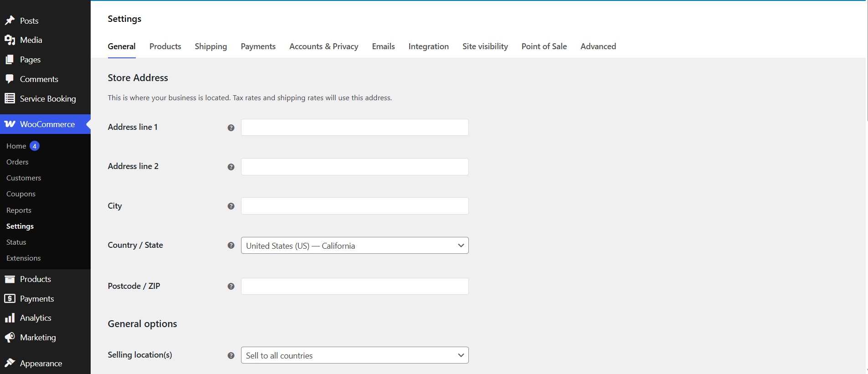
Task: Open the Accounts & Privacy tab
Action: click(324, 46)
